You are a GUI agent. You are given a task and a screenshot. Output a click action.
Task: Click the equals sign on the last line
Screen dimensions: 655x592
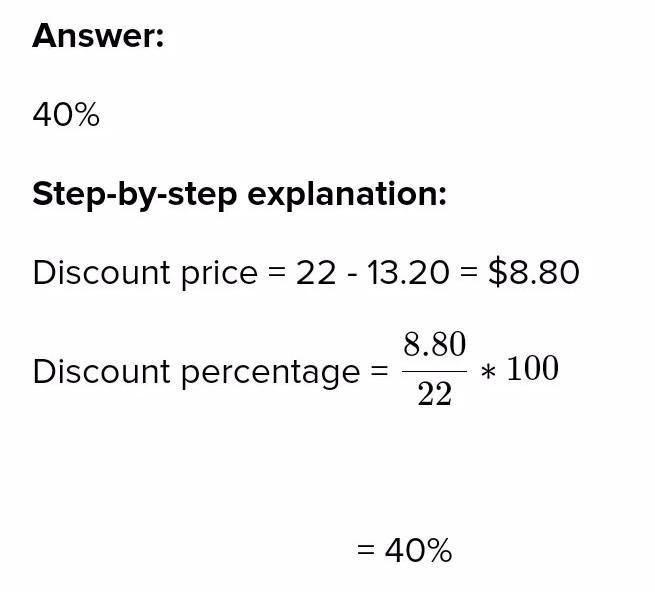[x=366, y=550]
